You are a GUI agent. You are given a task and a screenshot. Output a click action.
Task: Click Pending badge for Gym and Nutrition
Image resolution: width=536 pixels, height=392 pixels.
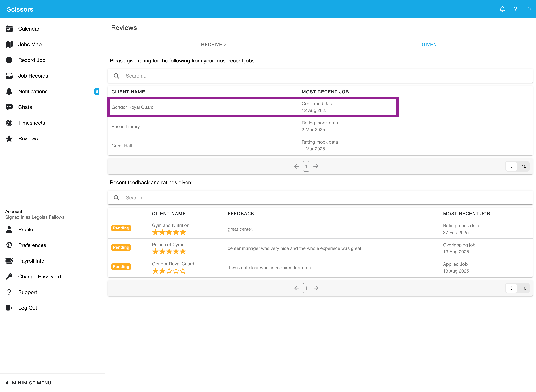(121, 228)
